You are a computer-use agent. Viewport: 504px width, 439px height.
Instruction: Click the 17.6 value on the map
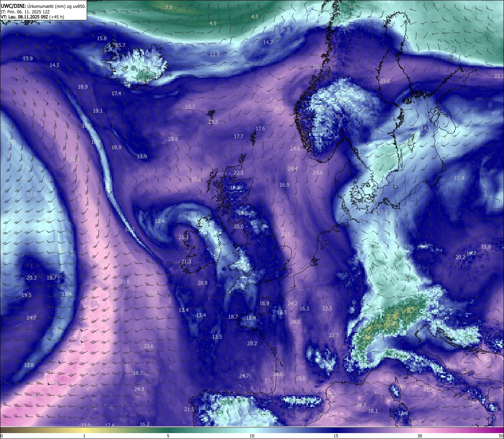click(260, 129)
